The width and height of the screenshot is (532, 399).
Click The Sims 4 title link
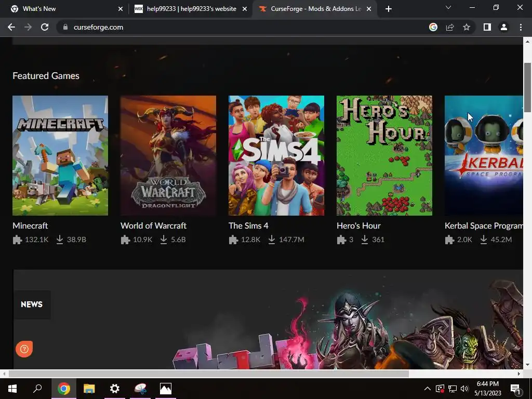click(248, 225)
